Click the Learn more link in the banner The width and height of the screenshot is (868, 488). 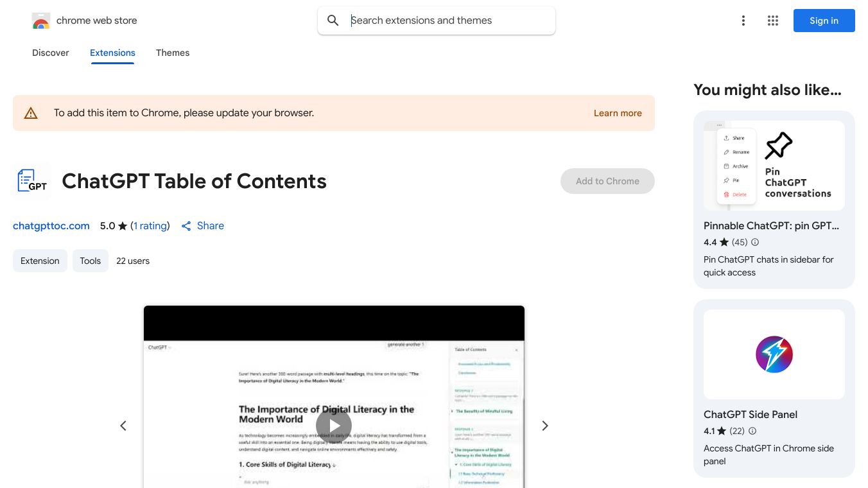(x=617, y=113)
